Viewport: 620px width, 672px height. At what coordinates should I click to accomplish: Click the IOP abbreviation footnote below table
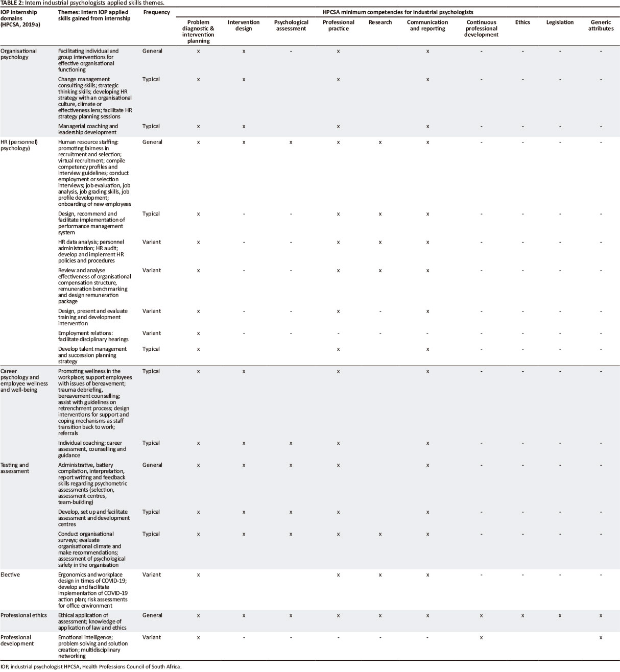point(91,666)
